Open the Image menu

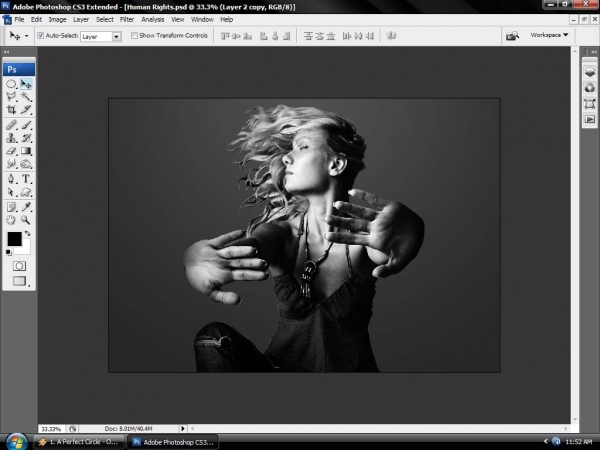57,20
